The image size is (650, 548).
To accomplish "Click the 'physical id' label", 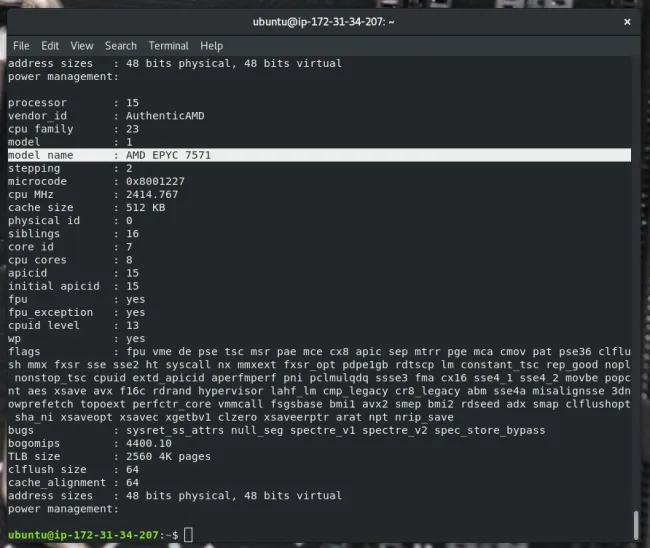I will pos(44,221).
